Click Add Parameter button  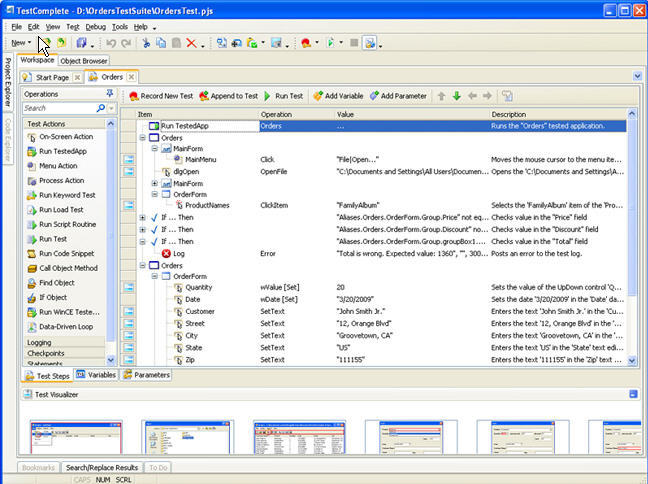pos(398,96)
